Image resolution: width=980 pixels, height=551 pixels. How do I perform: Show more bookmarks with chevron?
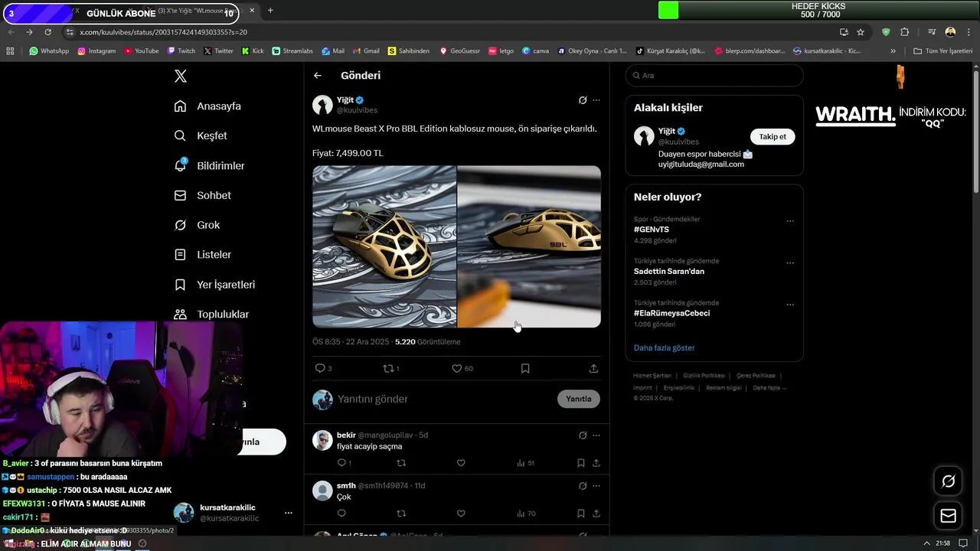pos(893,51)
